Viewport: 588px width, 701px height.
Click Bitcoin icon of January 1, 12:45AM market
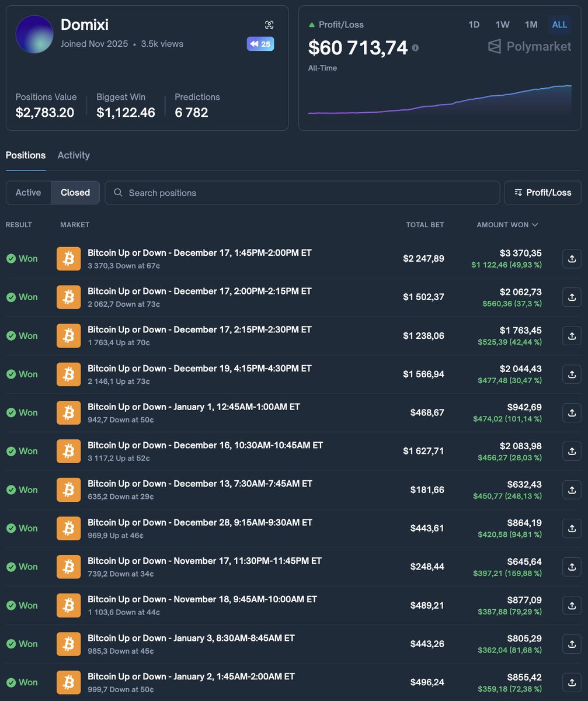pyautogui.click(x=69, y=413)
